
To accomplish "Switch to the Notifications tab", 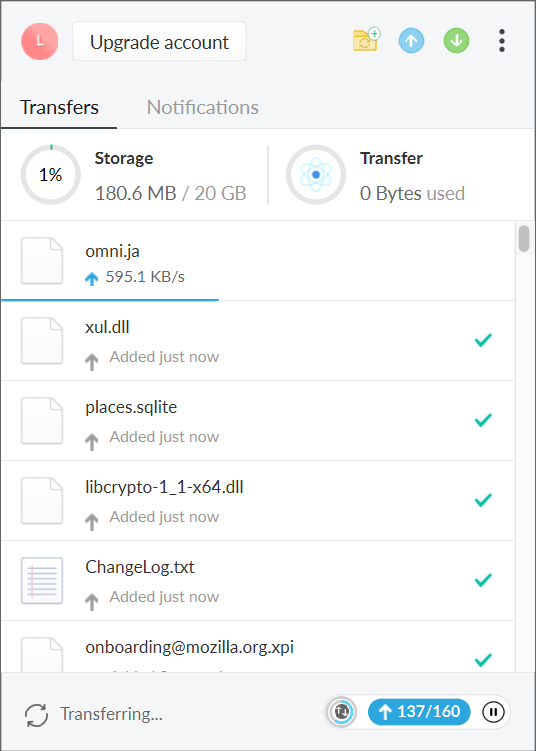I will 203,107.
